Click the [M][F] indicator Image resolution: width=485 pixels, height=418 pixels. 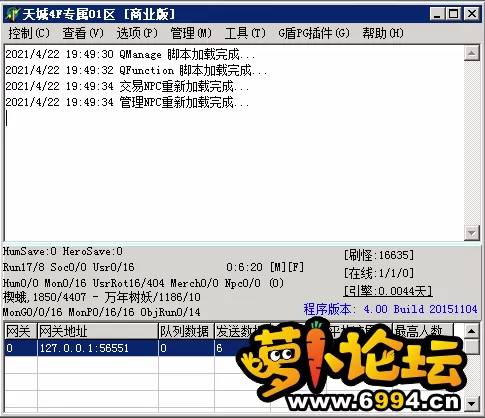pyautogui.click(x=287, y=267)
